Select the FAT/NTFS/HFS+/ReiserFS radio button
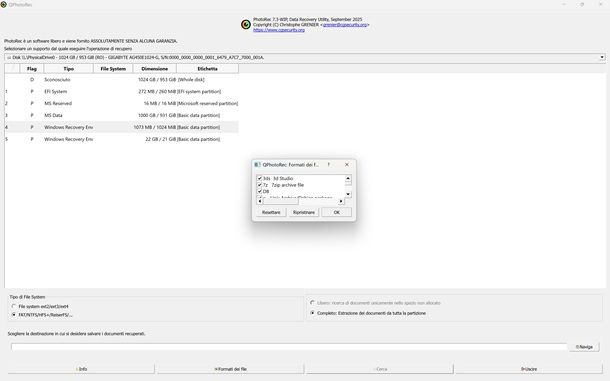The image size is (610, 381). pyautogui.click(x=14, y=314)
